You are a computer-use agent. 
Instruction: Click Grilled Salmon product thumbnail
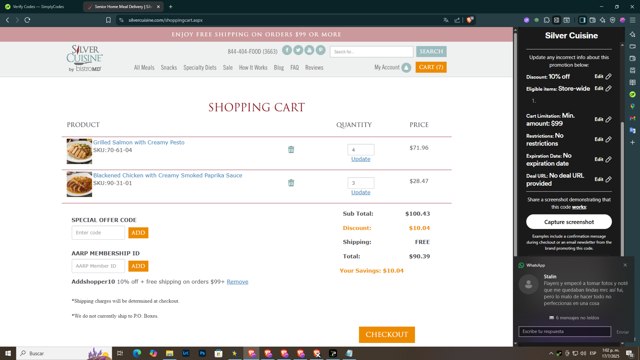click(x=79, y=151)
